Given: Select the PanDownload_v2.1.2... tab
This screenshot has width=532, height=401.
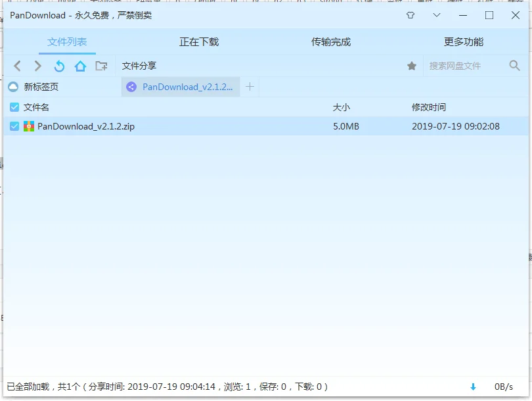Looking at the screenshot, I should click(181, 87).
